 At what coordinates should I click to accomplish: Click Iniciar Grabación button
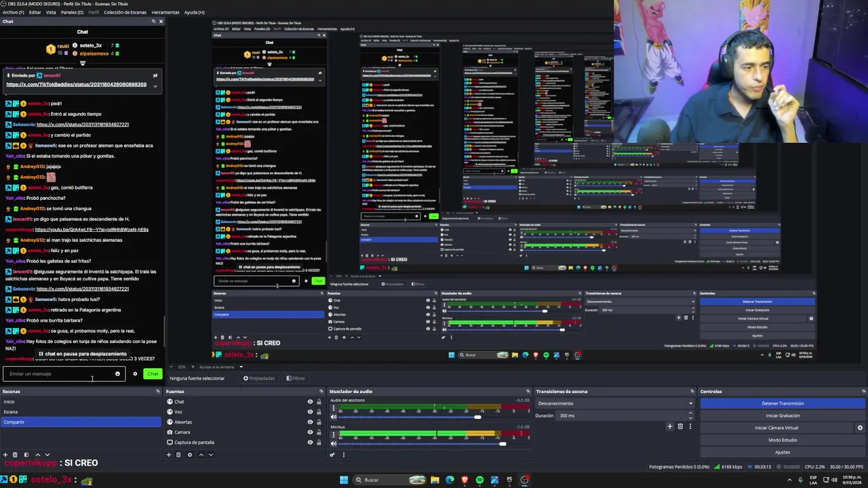pos(783,415)
